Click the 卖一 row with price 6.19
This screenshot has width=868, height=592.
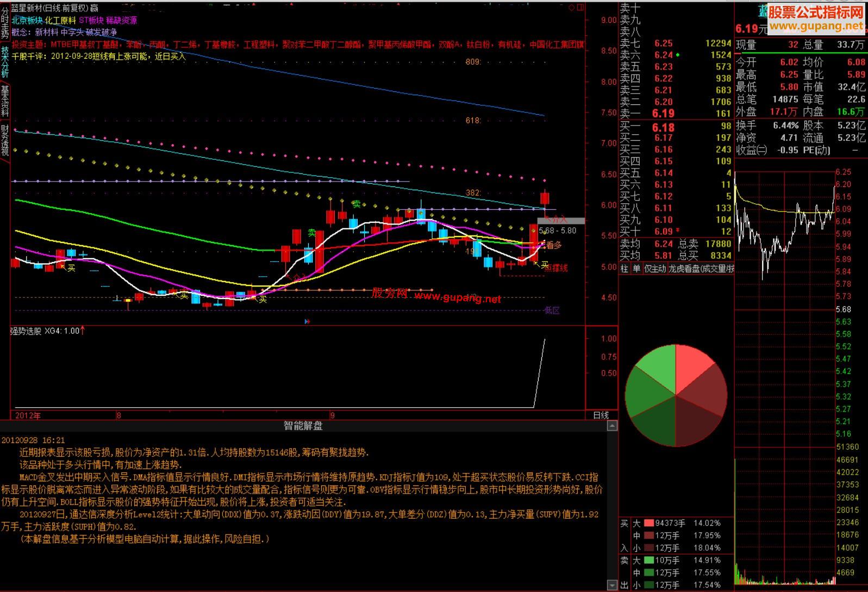coord(676,114)
